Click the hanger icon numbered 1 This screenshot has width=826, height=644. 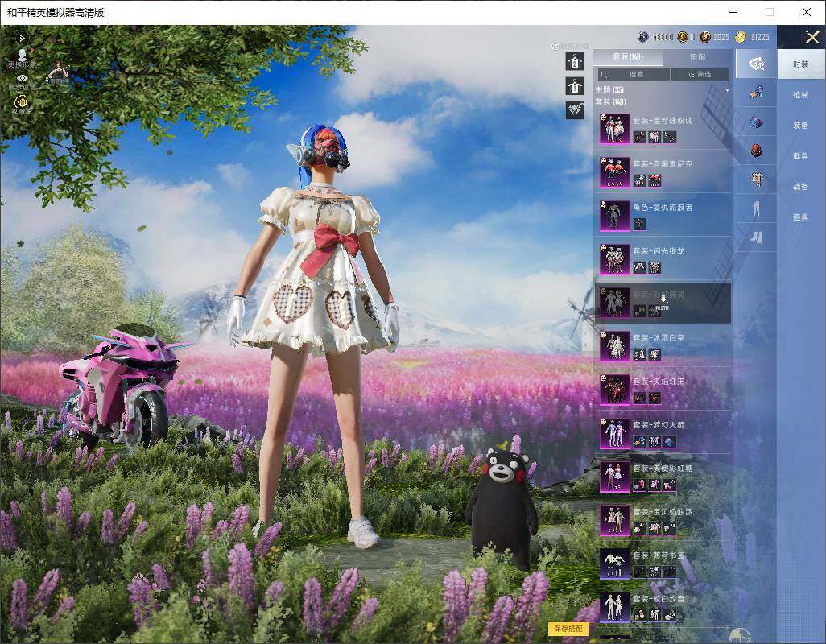click(x=575, y=86)
